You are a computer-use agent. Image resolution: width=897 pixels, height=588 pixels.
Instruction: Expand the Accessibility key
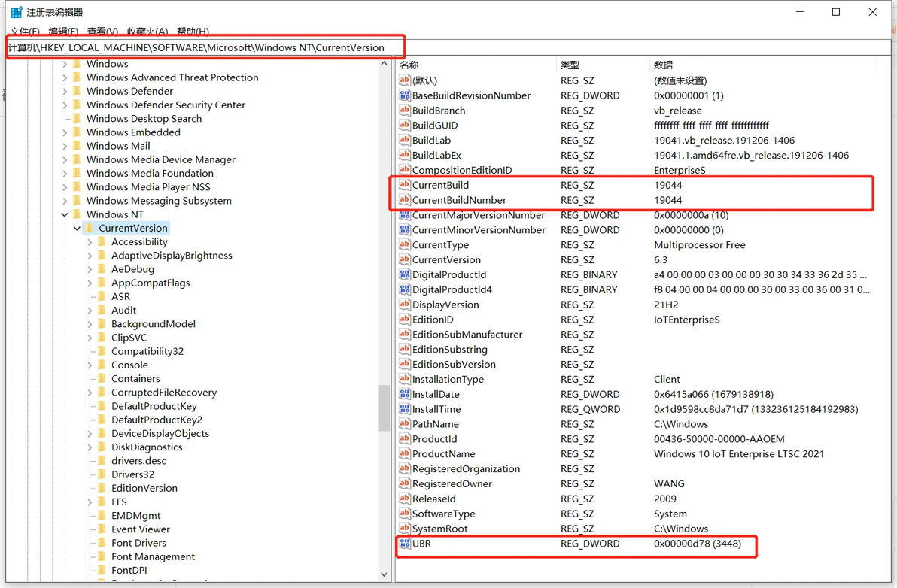click(90, 241)
